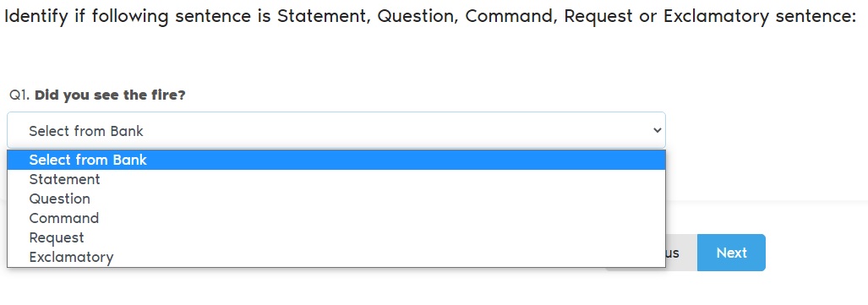Select Exclamatory from the option list
The height and width of the screenshot is (305, 868).
[x=336, y=257]
